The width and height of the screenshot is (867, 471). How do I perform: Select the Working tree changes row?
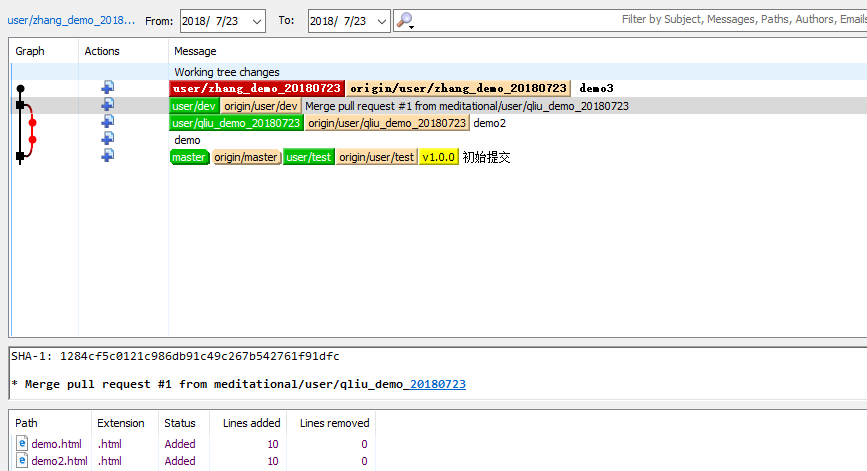(x=227, y=72)
